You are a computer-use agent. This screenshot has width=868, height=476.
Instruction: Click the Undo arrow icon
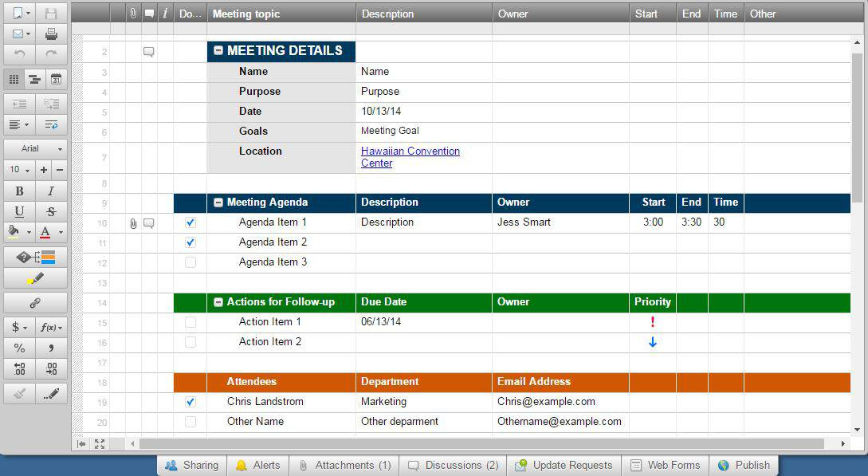coord(19,53)
